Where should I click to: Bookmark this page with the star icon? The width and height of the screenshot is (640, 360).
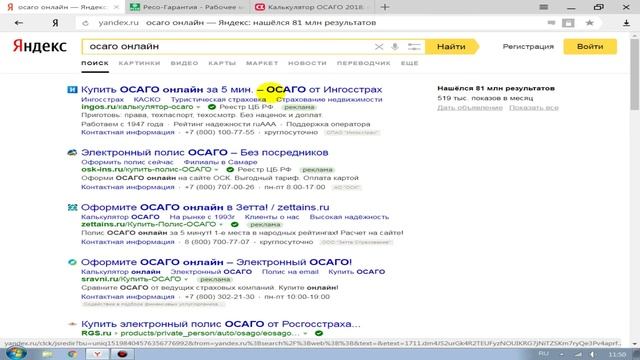coord(589,23)
